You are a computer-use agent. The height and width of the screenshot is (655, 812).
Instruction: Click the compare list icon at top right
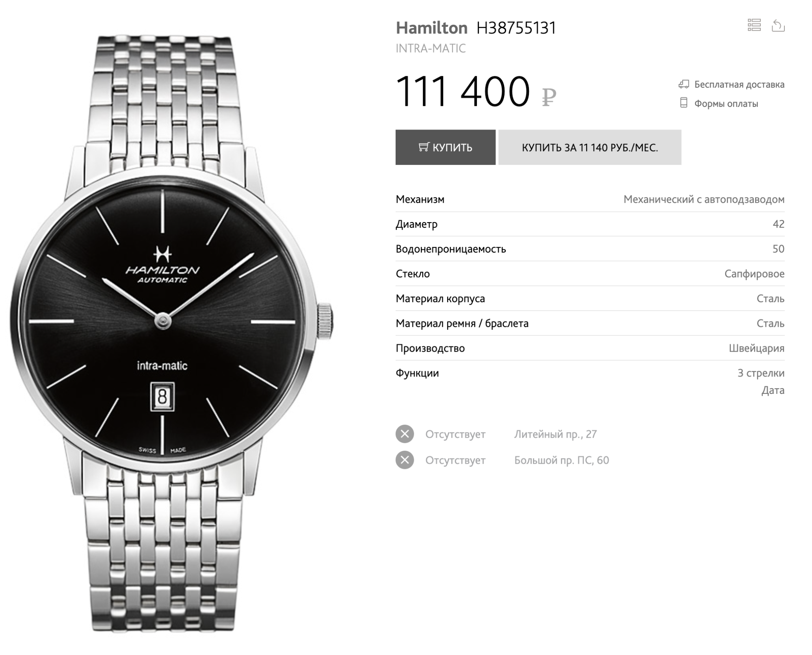click(x=754, y=25)
